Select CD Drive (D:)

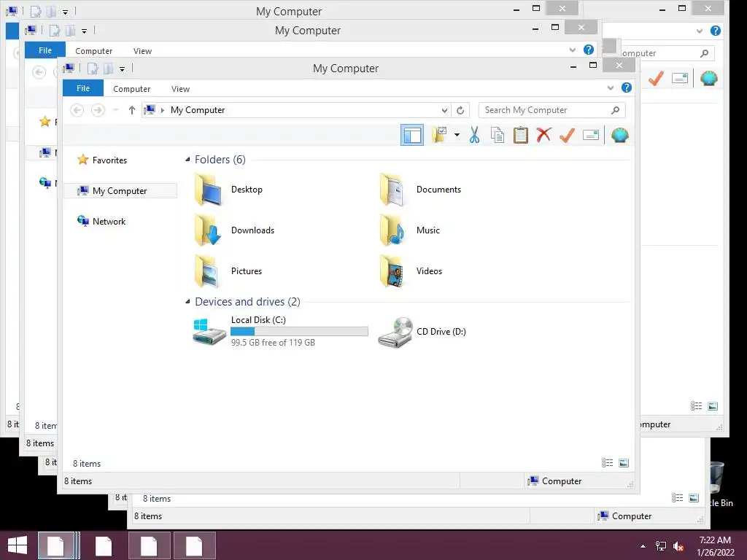pos(422,332)
